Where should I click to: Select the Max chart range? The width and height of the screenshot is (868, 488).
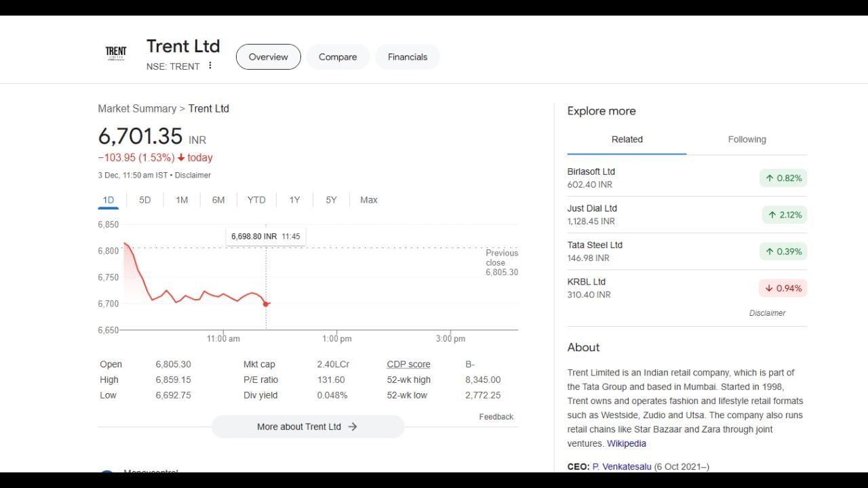coord(369,200)
